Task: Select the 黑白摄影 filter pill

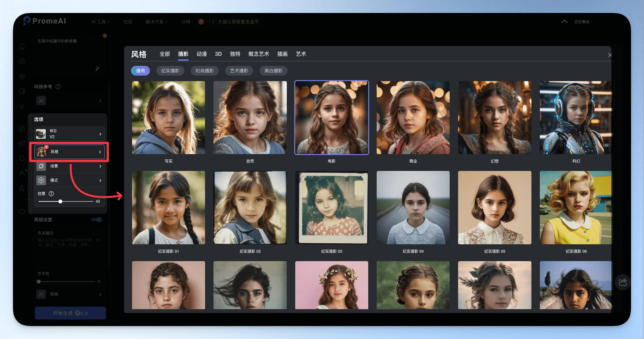Action: (273, 71)
